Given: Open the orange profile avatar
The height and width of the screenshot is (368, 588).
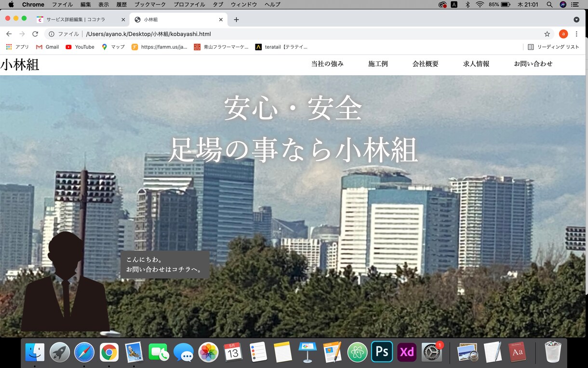Looking at the screenshot, I should [563, 34].
